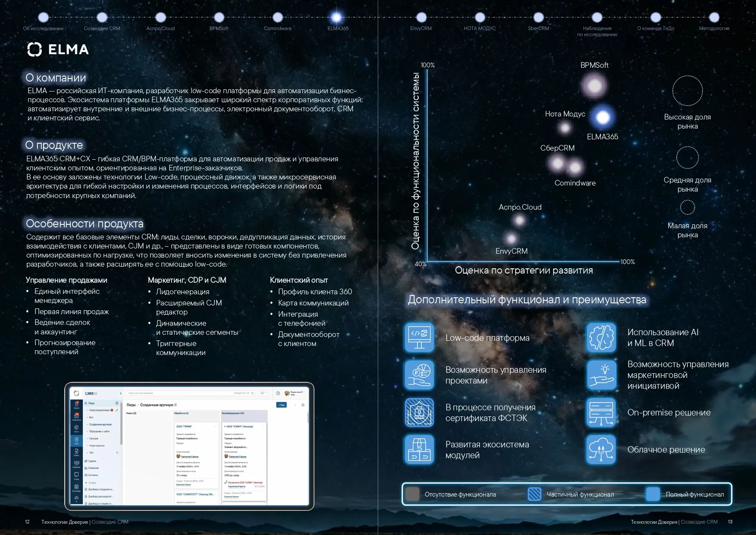This screenshot has height=535, width=756.
Task: Open the Задачи module in the CRM sidebar
Action: (77, 404)
